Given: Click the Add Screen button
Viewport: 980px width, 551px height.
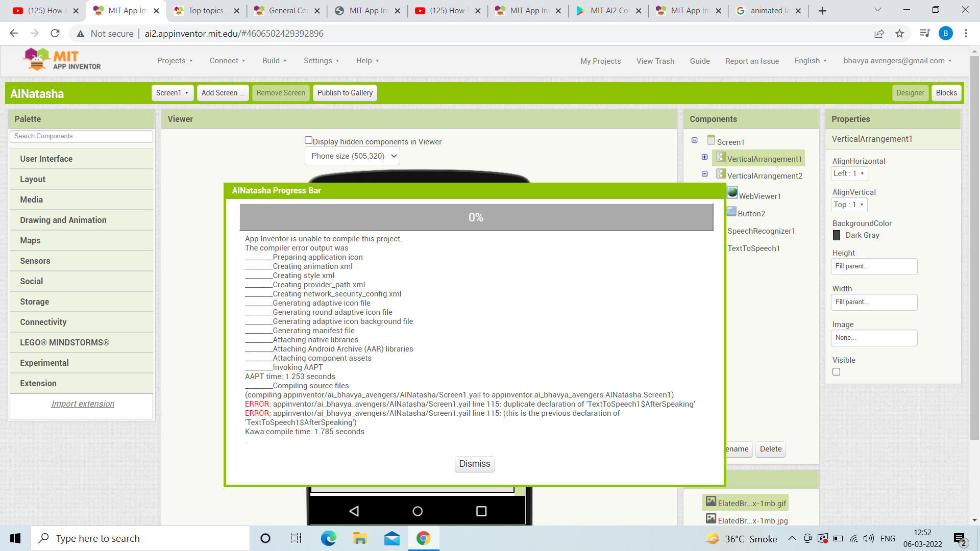Looking at the screenshot, I should click(x=223, y=93).
